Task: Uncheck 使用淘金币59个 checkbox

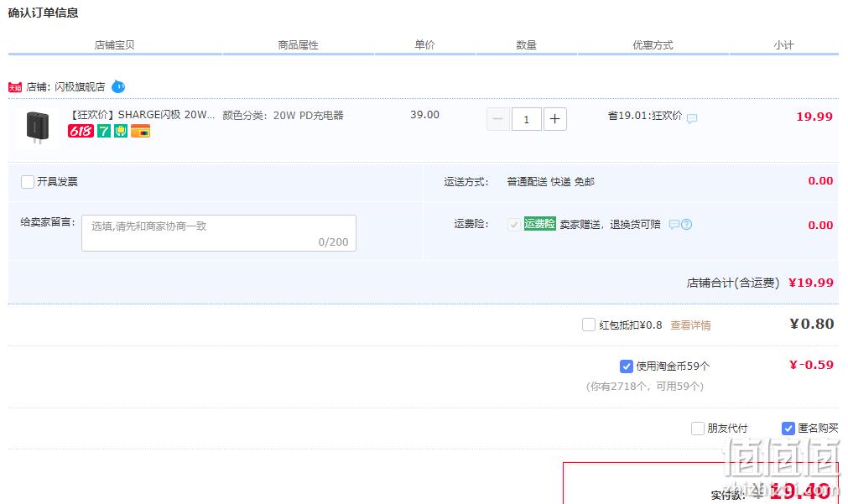Action: pos(627,366)
